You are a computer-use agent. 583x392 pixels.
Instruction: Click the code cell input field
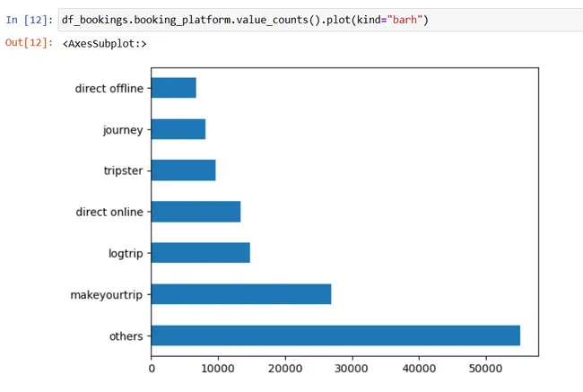[x=320, y=20]
